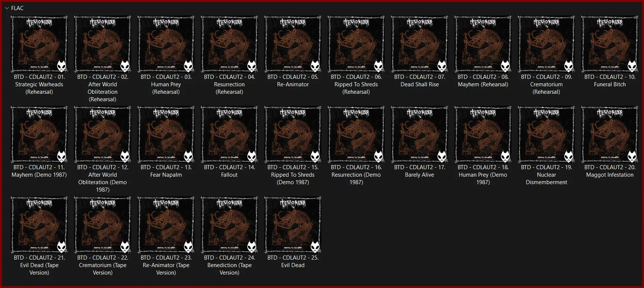Screen dimensions: 644x288
Task: Select track 08 Mayhem (Rehearsal) thumbnail
Action: click(483, 44)
